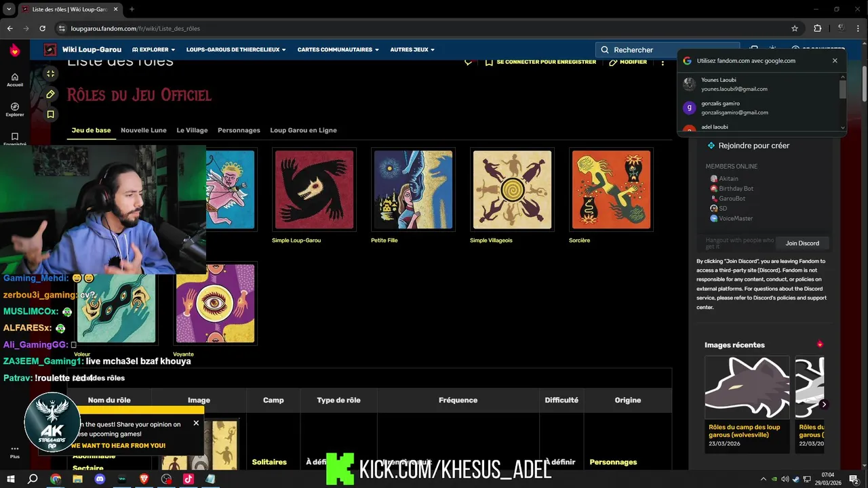868x488 pixels.
Task: Open the Voyante card image
Action: pyautogui.click(x=215, y=304)
